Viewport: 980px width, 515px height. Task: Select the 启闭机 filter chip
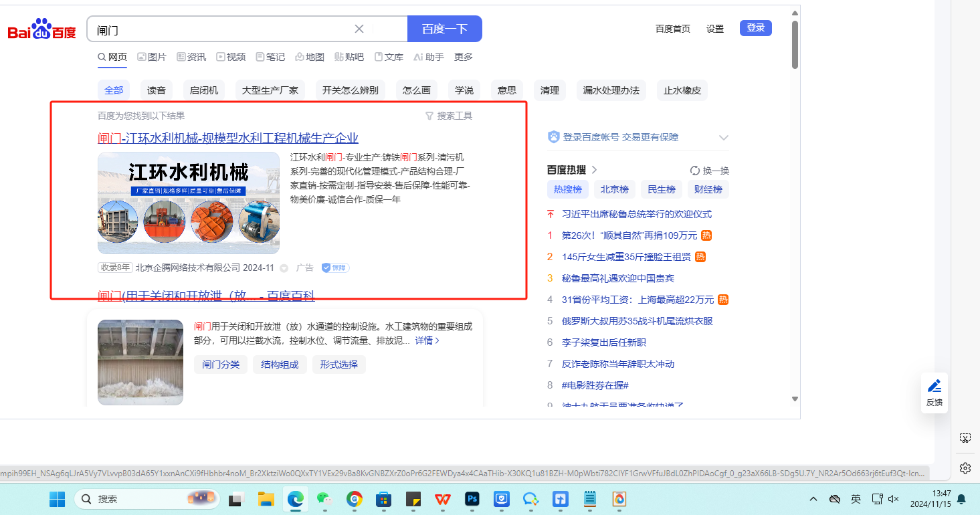[x=204, y=90]
